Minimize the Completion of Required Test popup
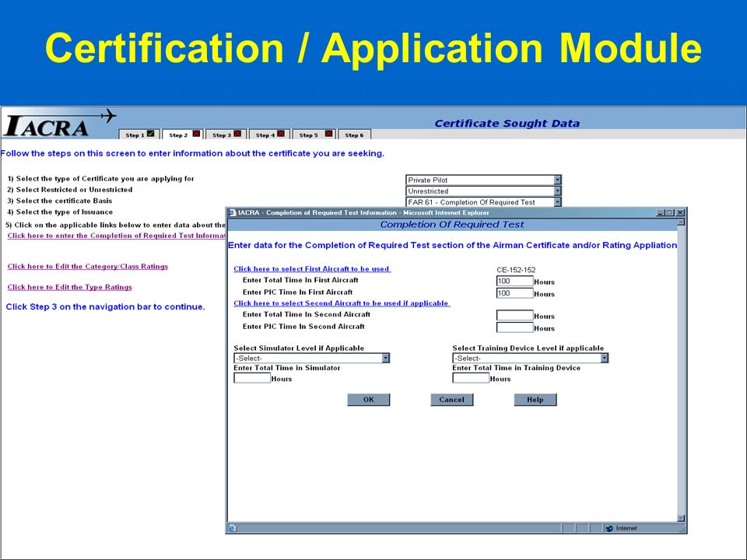 [x=661, y=213]
